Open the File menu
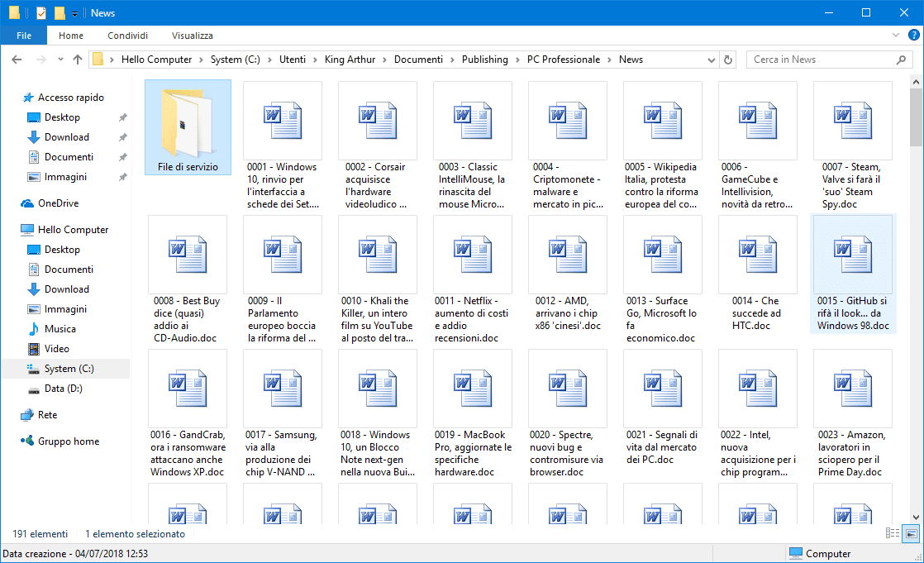 click(x=24, y=36)
